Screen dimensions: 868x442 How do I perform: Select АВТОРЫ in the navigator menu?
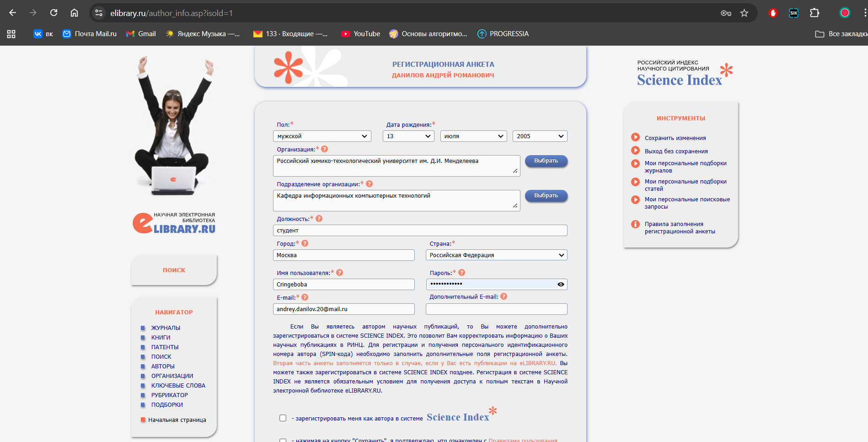click(163, 367)
